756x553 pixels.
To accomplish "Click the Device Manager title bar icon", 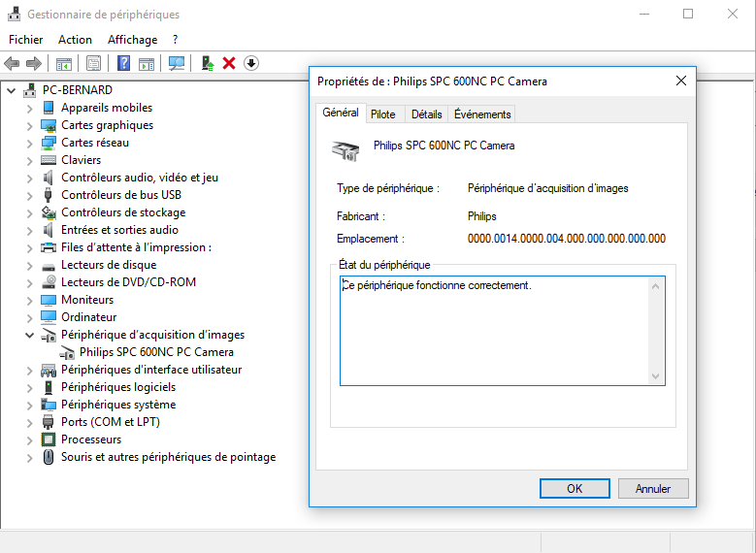I will click(x=15, y=14).
